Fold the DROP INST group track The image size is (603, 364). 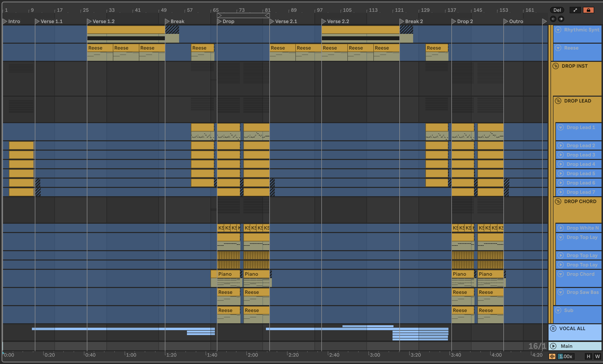[x=555, y=66]
